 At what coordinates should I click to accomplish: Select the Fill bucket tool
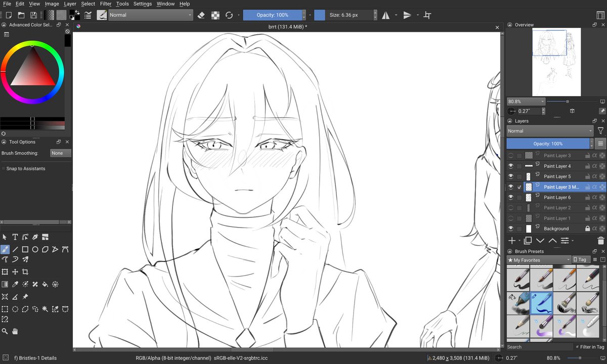tap(45, 284)
